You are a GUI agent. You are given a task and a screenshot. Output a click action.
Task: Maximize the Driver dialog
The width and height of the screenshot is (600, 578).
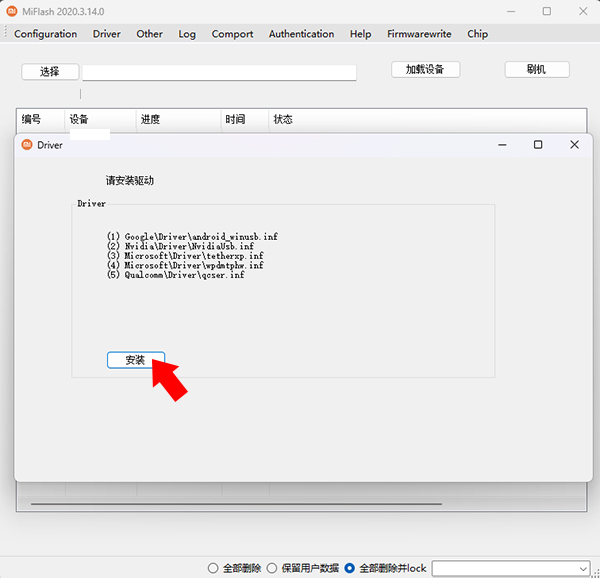[x=538, y=145]
